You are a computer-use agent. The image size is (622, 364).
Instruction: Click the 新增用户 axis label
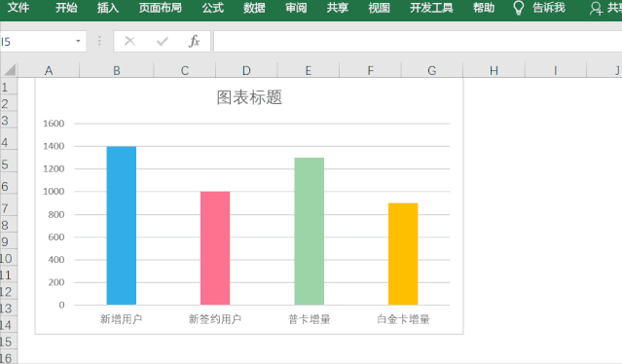[x=121, y=319]
